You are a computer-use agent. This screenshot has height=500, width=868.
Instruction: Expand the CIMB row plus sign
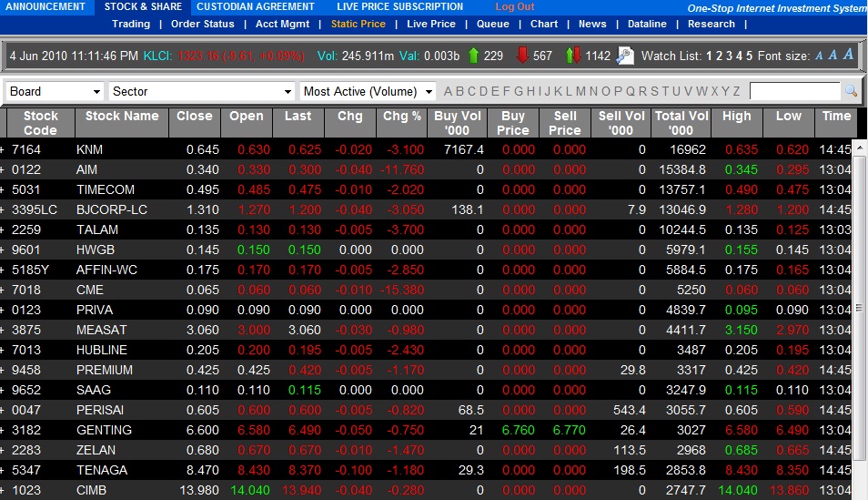tap(2, 490)
